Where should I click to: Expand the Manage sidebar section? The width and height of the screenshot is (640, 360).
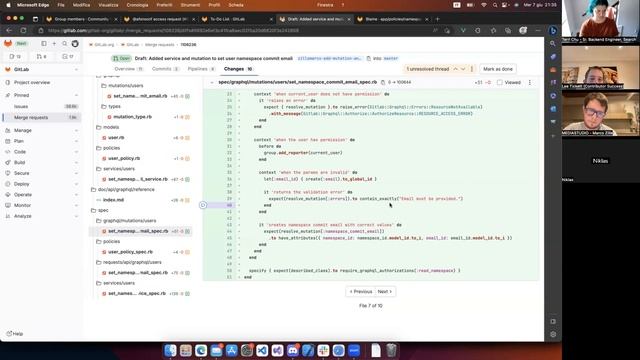coord(76,130)
